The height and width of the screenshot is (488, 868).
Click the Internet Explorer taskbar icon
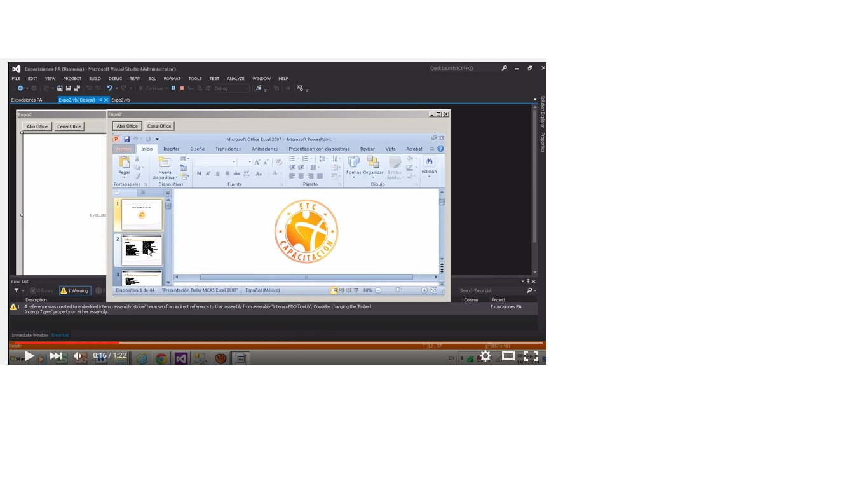pos(142,358)
